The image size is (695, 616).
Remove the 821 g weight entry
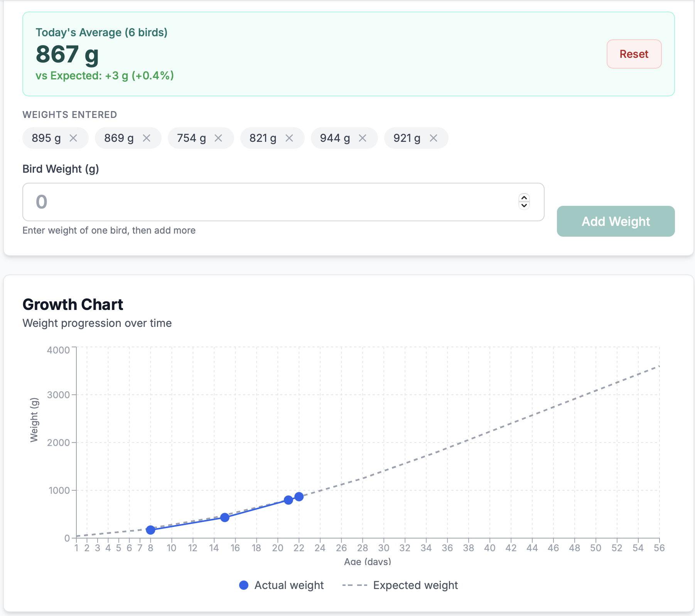point(289,138)
